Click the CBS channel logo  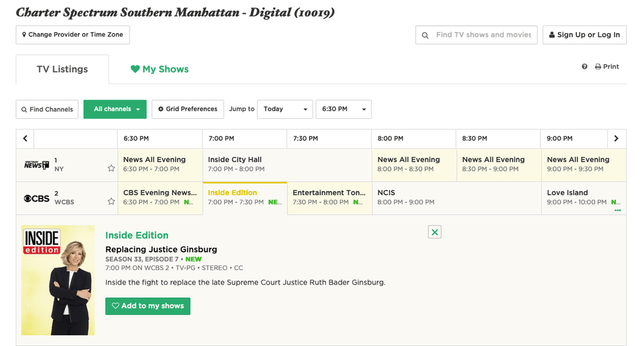pyautogui.click(x=37, y=198)
